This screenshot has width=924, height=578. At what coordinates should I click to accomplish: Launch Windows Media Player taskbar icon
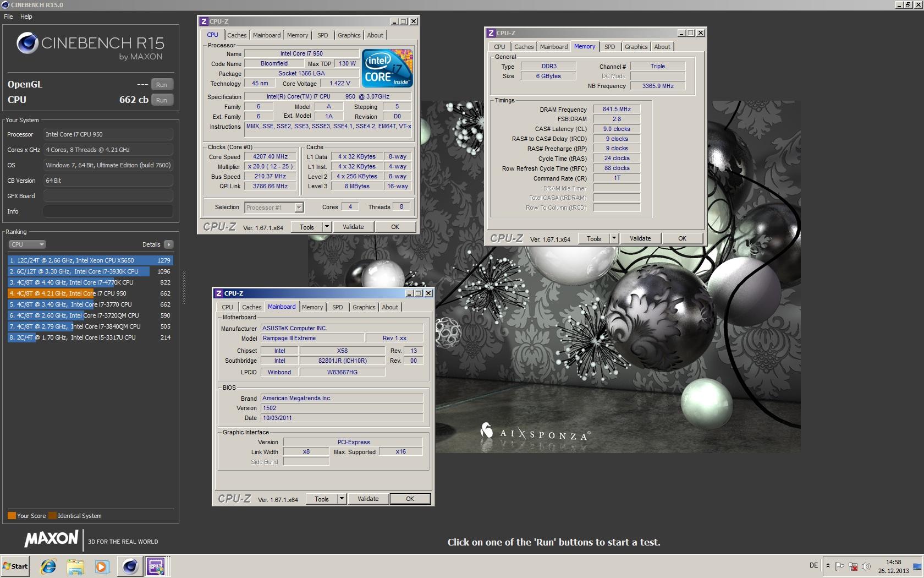[x=102, y=566]
